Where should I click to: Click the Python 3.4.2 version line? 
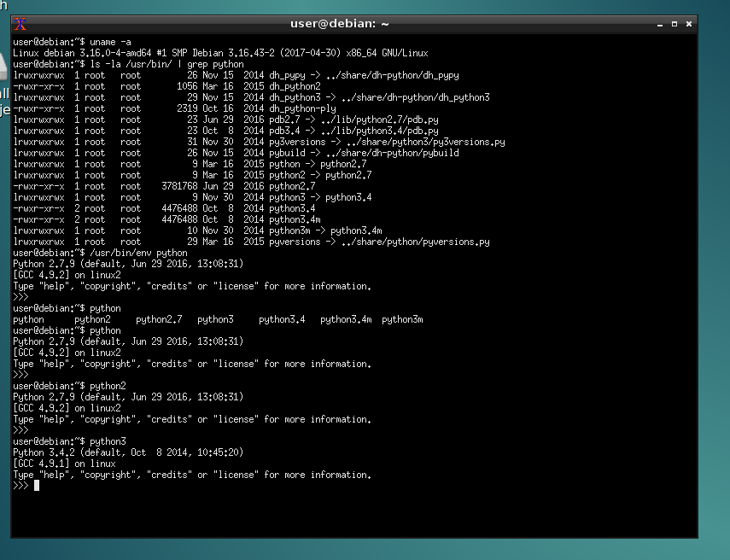tap(128, 453)
